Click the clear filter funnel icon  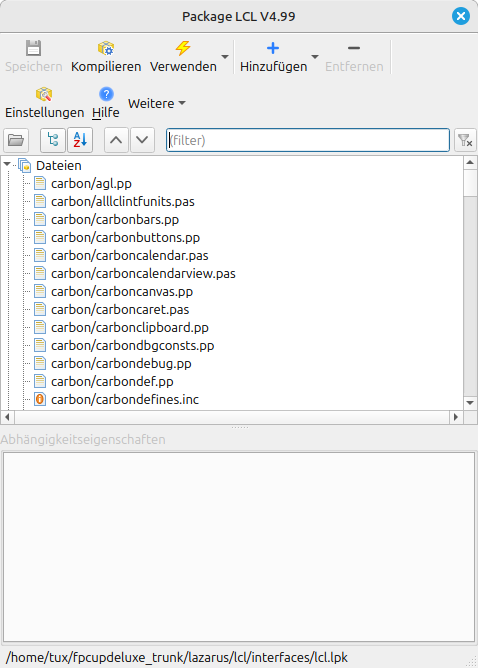pyautogui.click(x=465, y=140)
